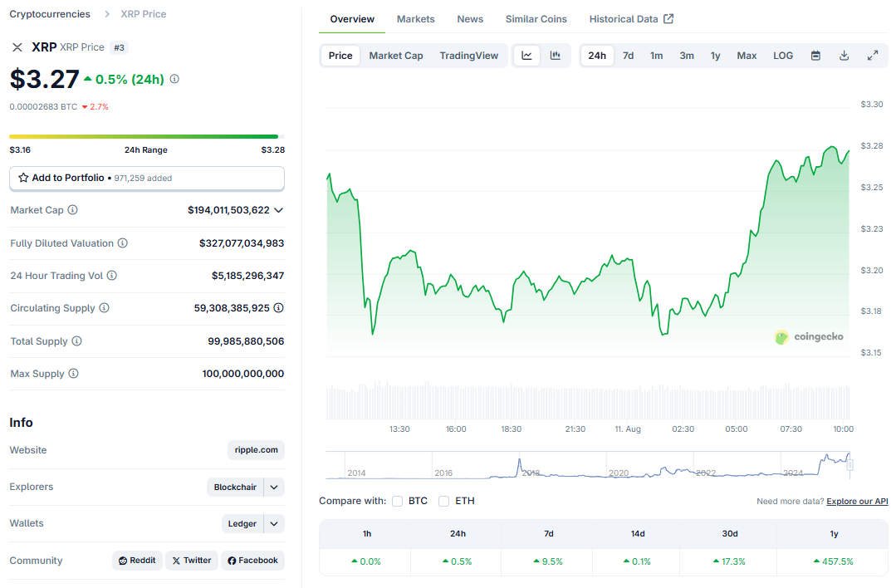Open Blockchair explorer link
This screenshot has width=896, height=588.
click(x=235, y=488)
